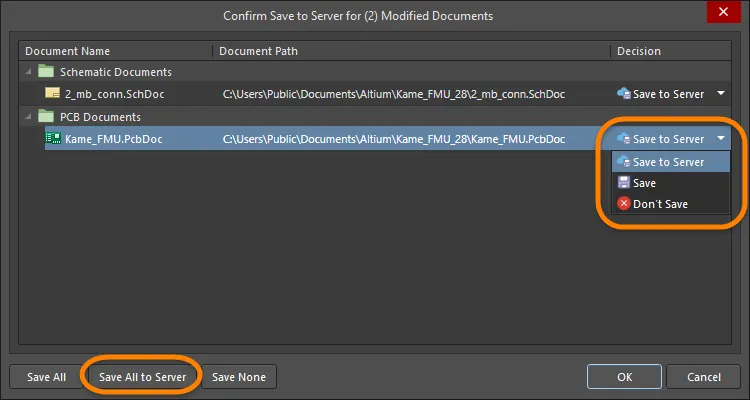Sort by Document Path column header
Image resolution: width=750 pixels, height=400 pixels.
411,51
